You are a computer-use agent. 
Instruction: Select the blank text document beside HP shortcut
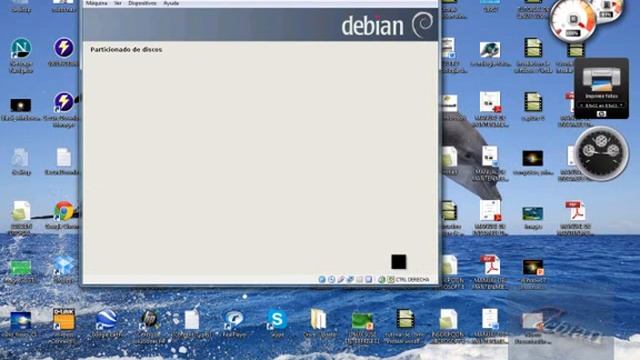pyautogui.click(x=191, y=320)
